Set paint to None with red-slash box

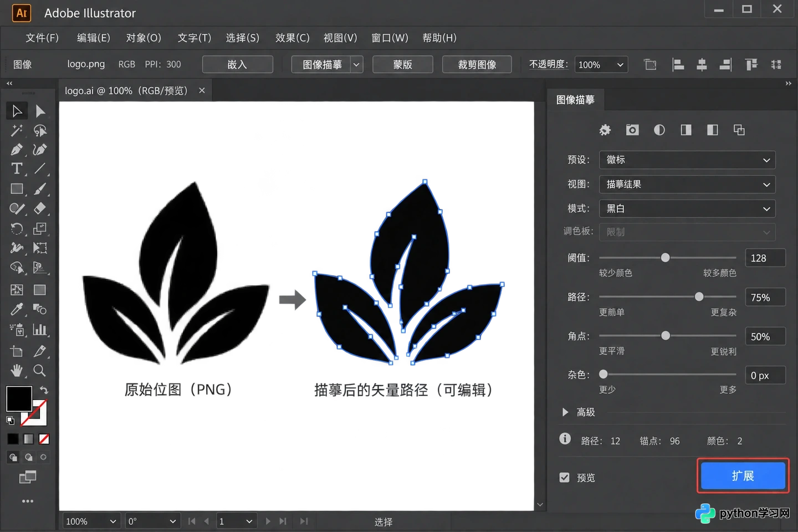pos(44,439)
